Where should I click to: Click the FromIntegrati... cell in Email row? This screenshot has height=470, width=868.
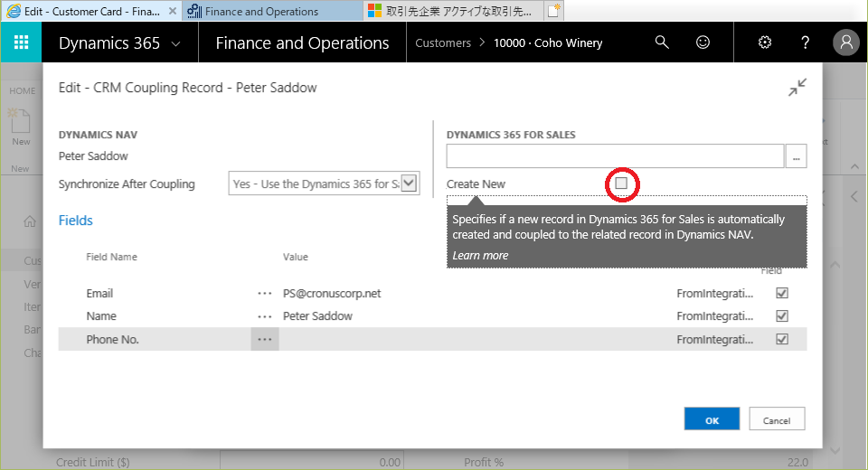[x=714, y=294]
